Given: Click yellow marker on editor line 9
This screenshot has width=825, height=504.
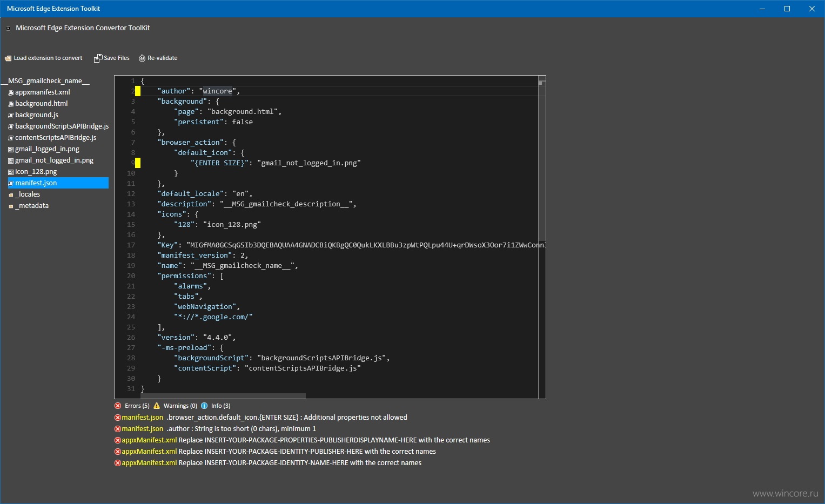Looking at the screenshot, I should click(x=138, y=163).
